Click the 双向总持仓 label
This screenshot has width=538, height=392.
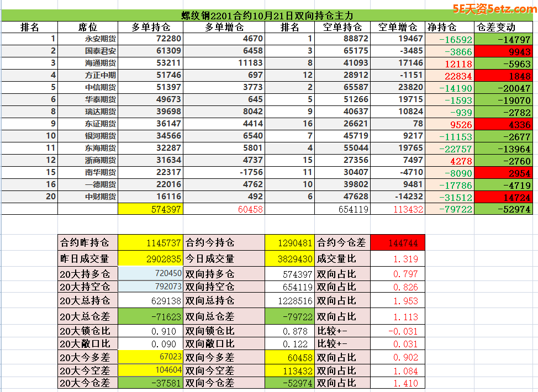(x=224, y=300)
